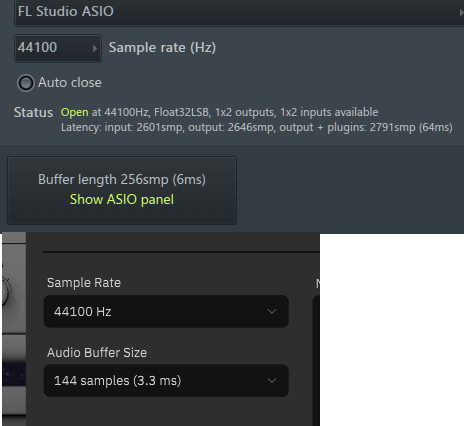Click Show ASIO panel
This screenshot has height=426, width=464.
coord(122,200)
